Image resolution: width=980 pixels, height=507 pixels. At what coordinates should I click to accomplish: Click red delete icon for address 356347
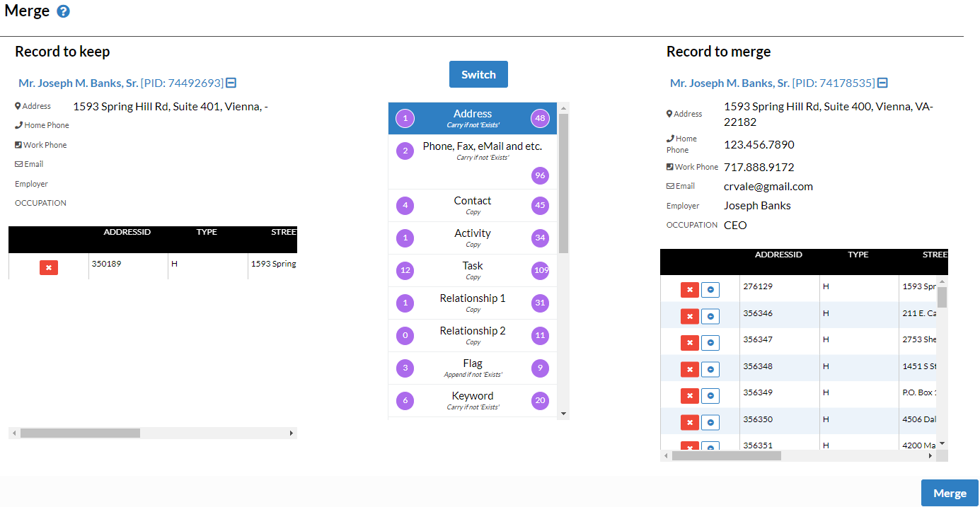pos(689,343)
